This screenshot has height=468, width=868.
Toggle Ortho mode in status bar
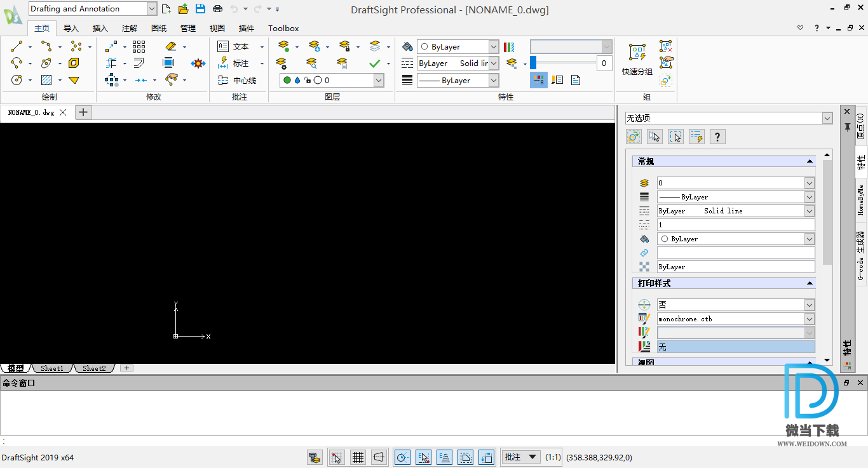pyautogui.click(x=379, y=457)
